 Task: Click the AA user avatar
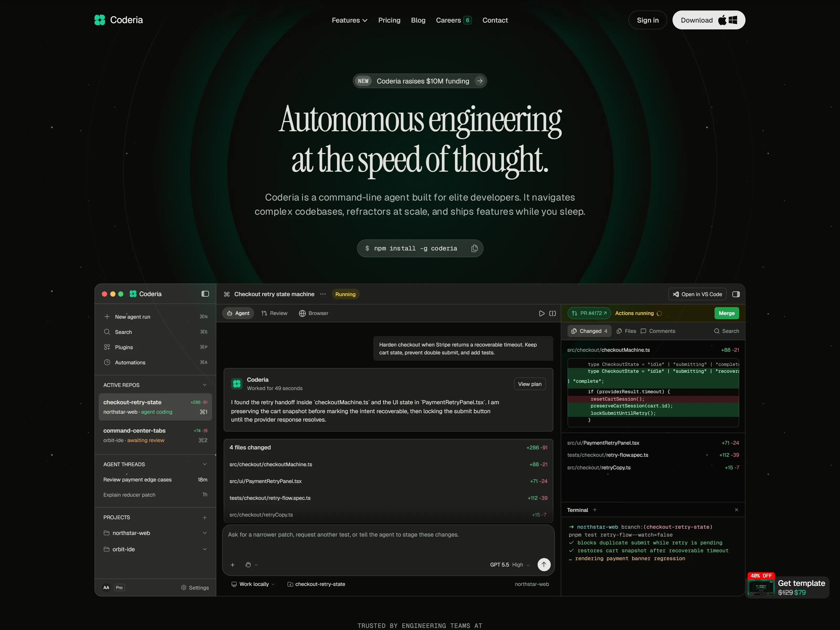pyautogui.click(x=106, y=587)
